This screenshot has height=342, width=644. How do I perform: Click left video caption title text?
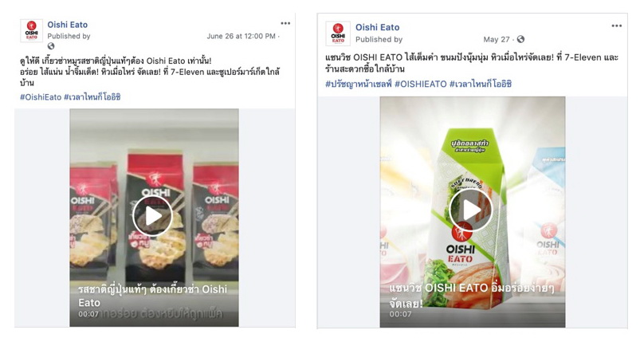pos(152,296)
